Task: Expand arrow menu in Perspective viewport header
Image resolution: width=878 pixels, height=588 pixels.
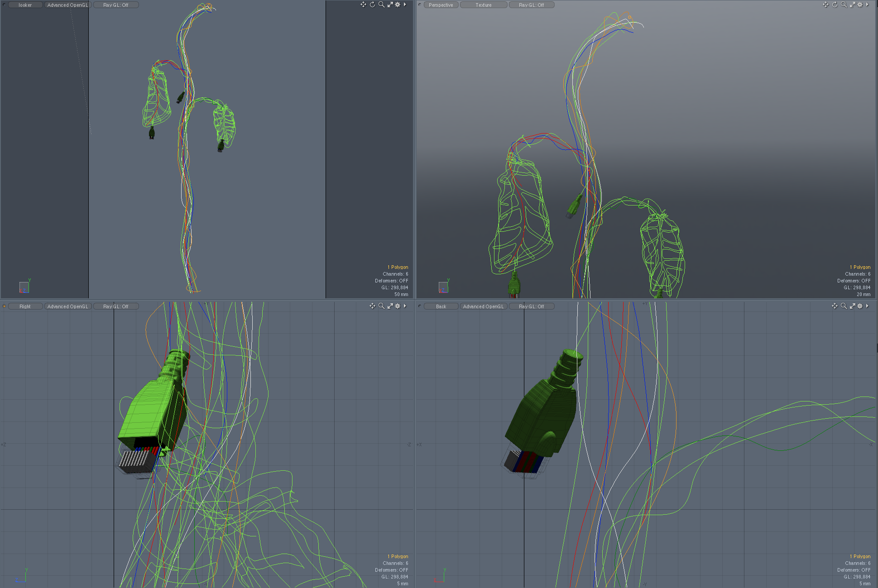Action: pyautogui.click(x=867, y=5)
